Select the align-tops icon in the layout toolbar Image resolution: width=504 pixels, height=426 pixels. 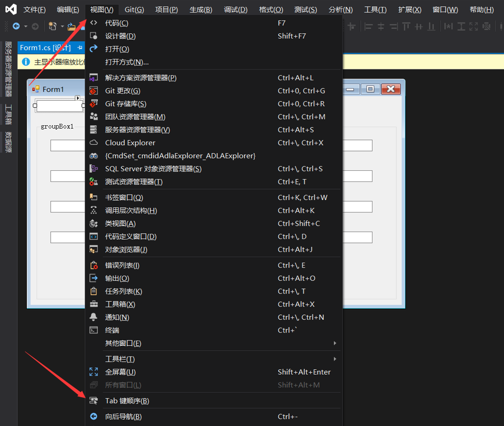pos(407,27)
